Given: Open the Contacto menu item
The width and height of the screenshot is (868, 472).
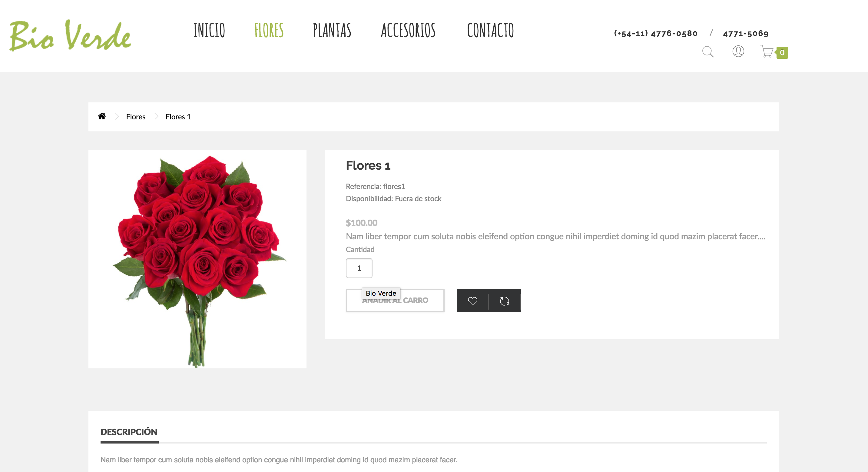Looking at the screenshot, I should tap(490, 30).
